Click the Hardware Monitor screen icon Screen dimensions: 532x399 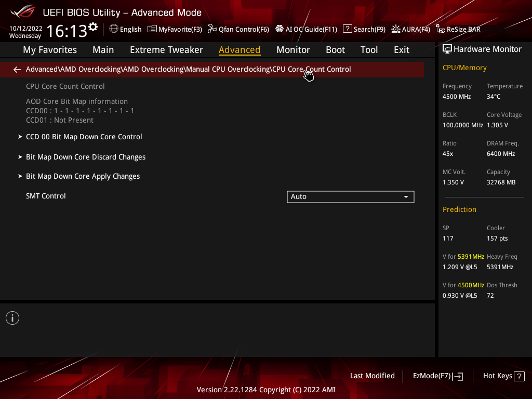pyautogui.click(x=447, y=49)
